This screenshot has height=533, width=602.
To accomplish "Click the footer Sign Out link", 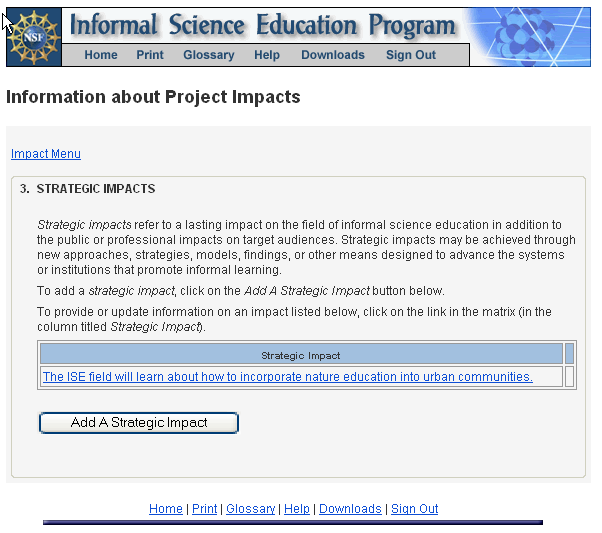I will [414, 509].
